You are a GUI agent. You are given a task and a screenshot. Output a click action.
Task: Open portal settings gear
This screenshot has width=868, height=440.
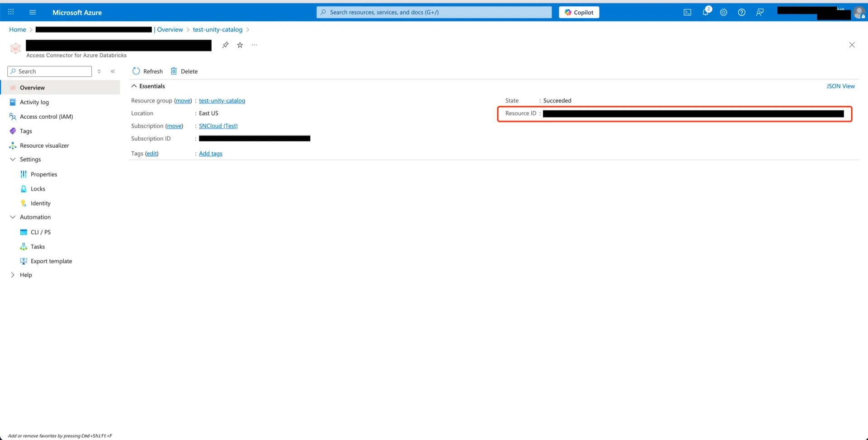pyautogui.click(x=723, y=12)
